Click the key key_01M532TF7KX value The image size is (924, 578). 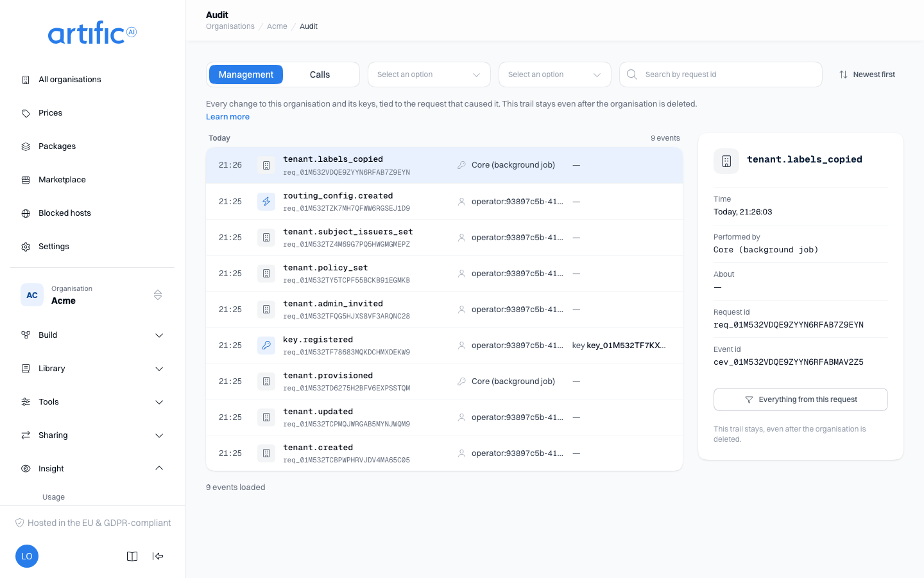[x=619, y=346]
